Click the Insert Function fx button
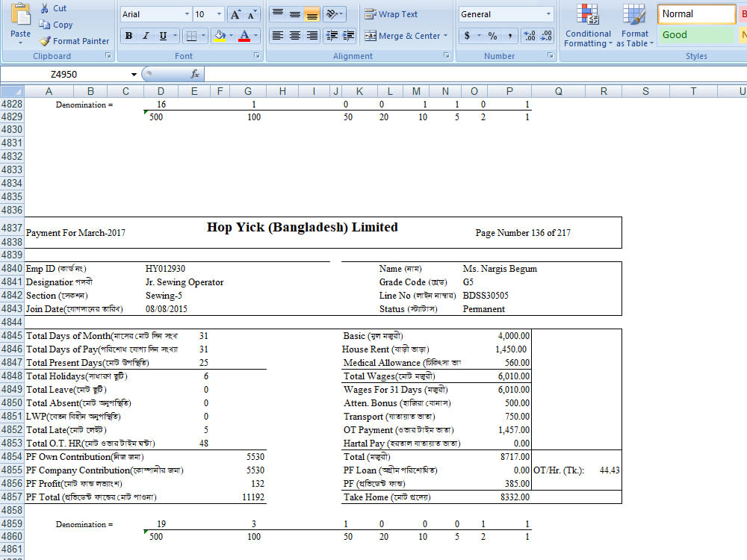This screenshot has width=747, height=560. coord(194,74)
